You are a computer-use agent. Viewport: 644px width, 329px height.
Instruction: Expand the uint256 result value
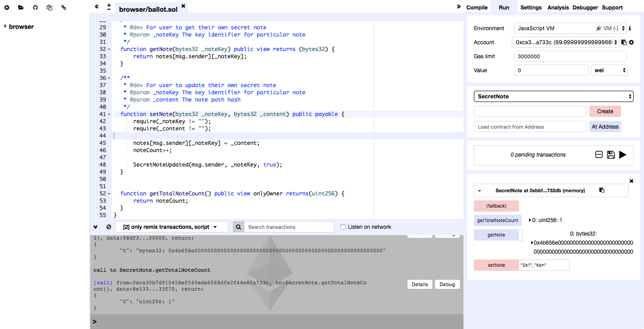[530, 220]
